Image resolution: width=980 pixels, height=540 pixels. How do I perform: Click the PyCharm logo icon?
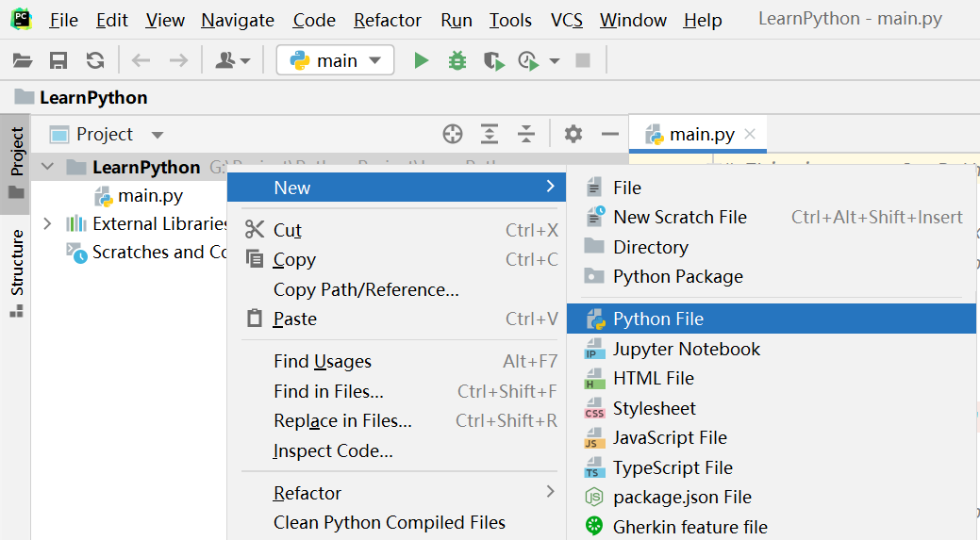point(22,20)
